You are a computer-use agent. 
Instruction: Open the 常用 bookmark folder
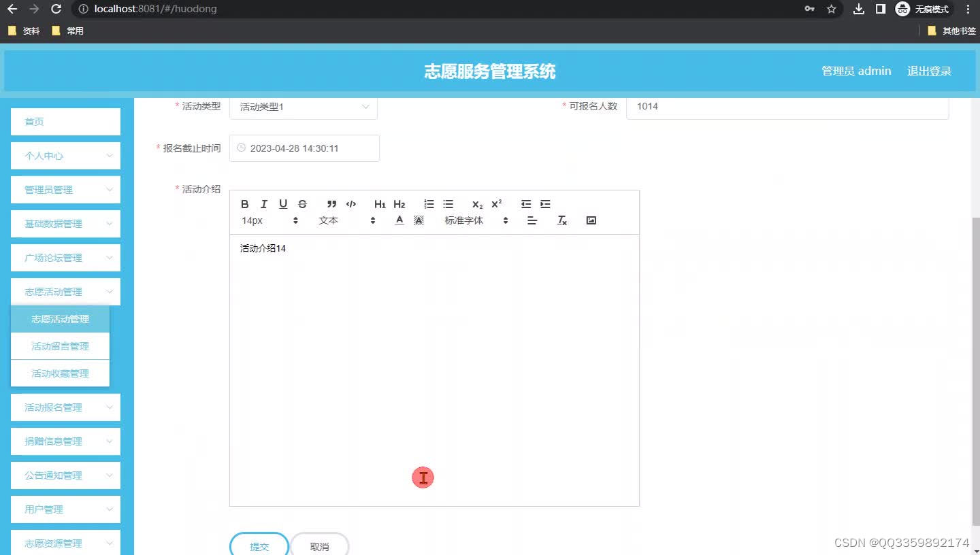[x=67, y=31]
